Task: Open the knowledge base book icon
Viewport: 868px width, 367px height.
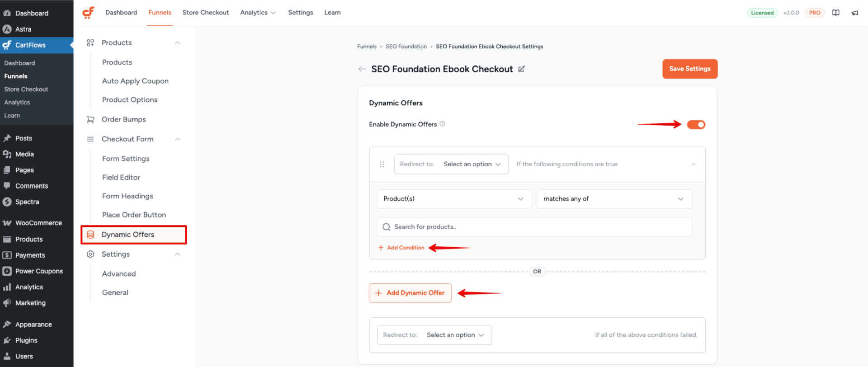Action: click(x=836, y=13)
